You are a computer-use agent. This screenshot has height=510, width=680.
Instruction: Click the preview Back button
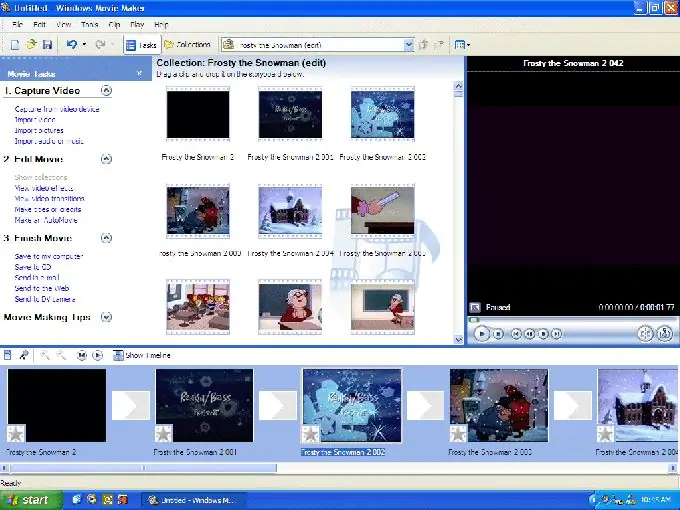(x=516, y=333)
